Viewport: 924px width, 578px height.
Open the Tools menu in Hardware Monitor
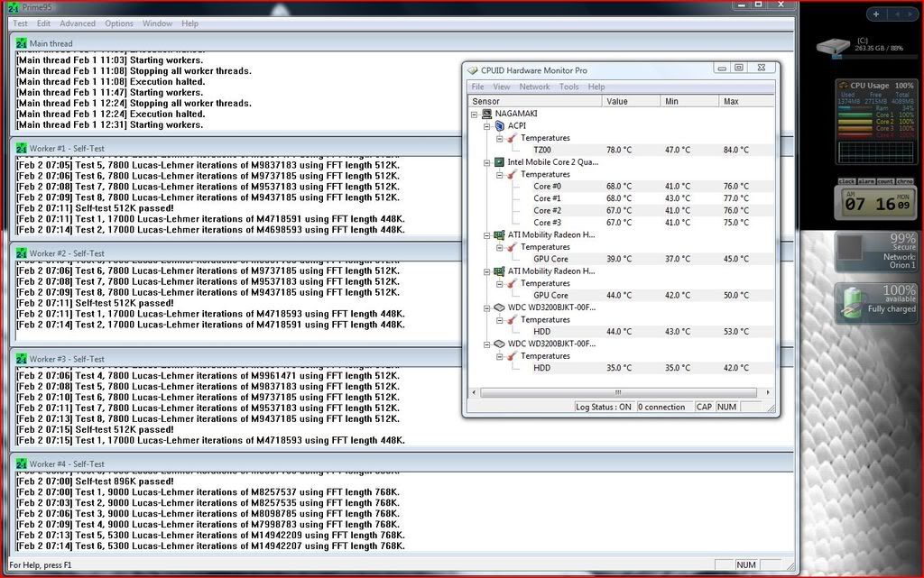tap(568, 87)
